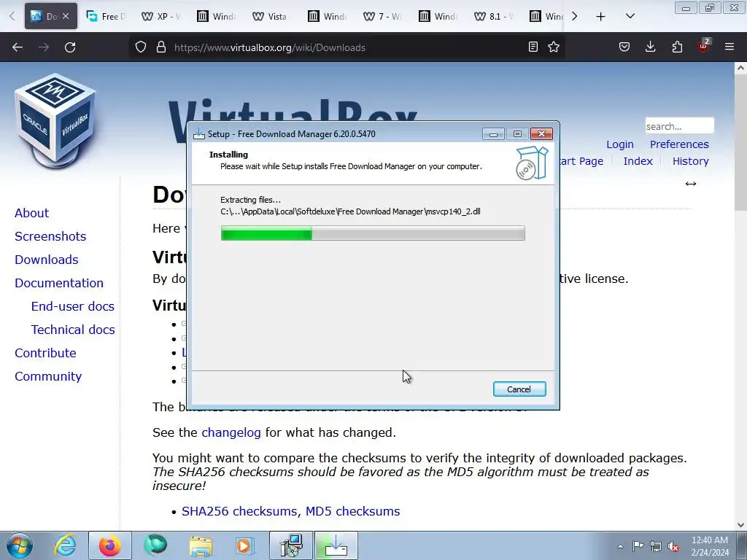Open the Login link
This screenshot has width=747, height=560.
[620, 144]
